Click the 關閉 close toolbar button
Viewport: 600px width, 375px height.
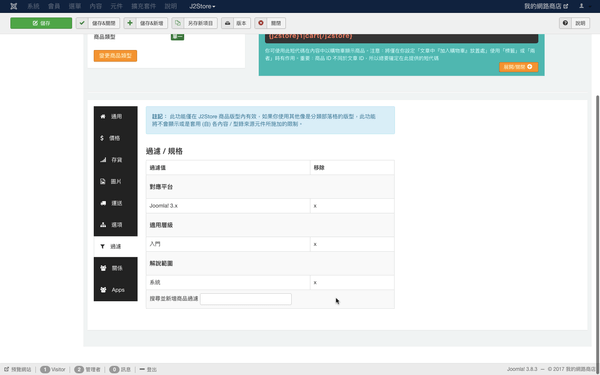click(270, 23)
